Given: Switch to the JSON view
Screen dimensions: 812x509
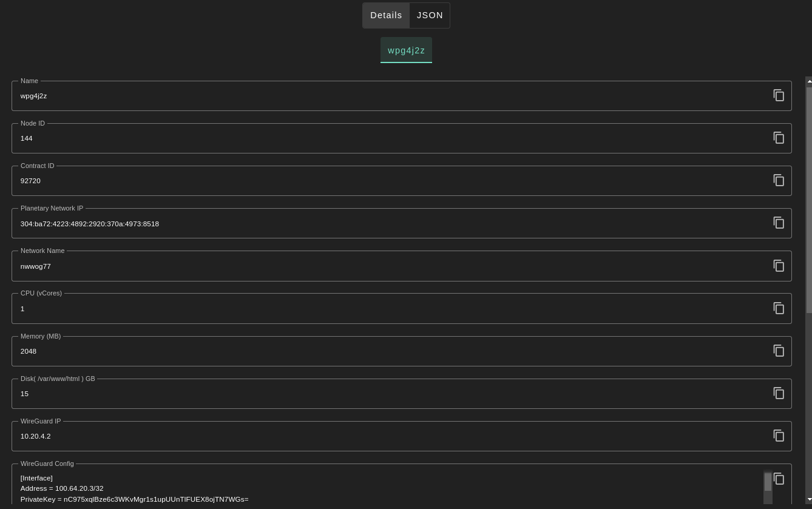Looking at the screenshot, I should point(430,15).
